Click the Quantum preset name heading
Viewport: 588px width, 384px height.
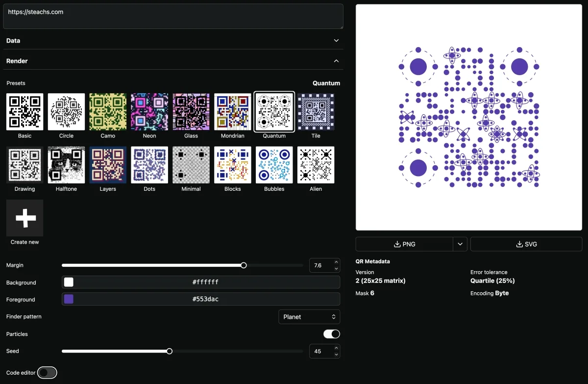(326, 83)
